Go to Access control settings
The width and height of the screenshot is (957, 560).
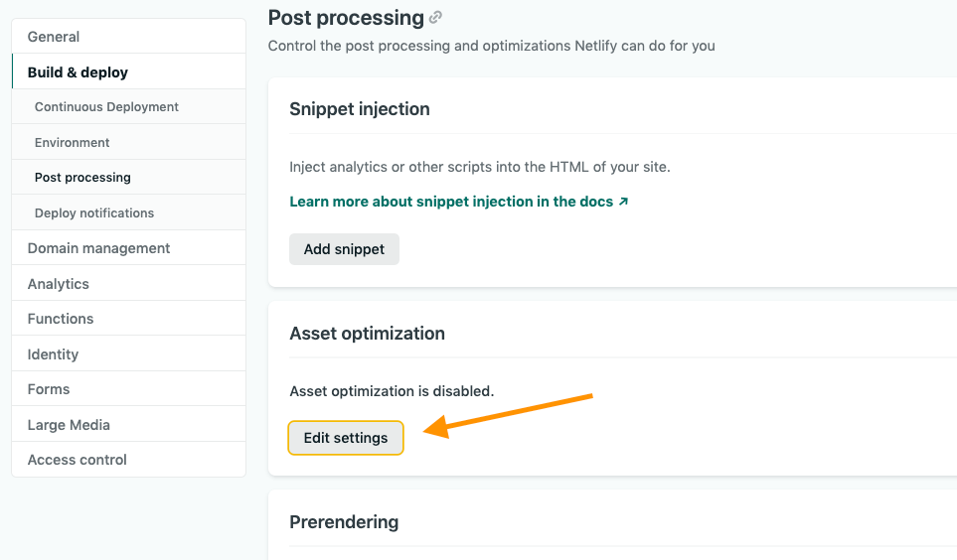[x=78, y=460]
